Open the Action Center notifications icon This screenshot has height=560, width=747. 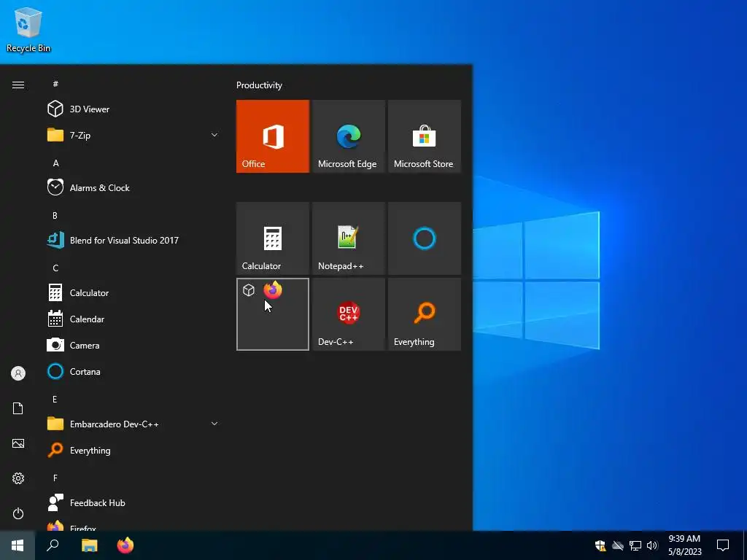[723, 545]
